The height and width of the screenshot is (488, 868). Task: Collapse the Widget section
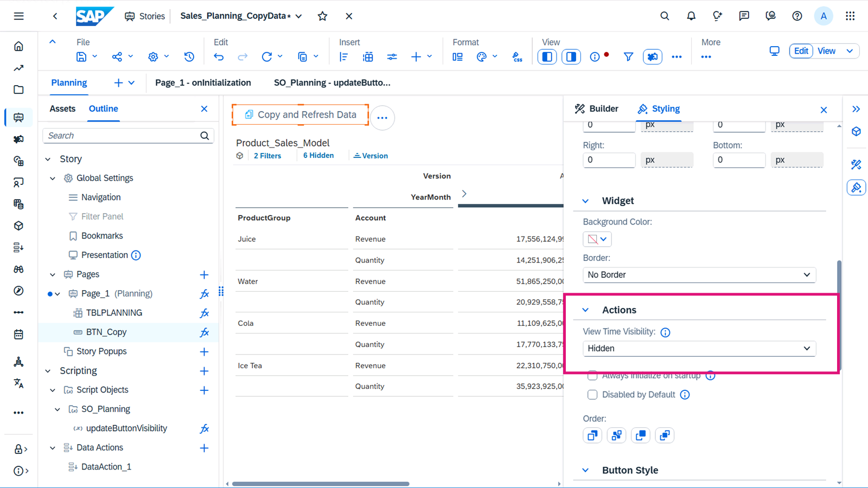pyautogui.click(x=585, y=201)
